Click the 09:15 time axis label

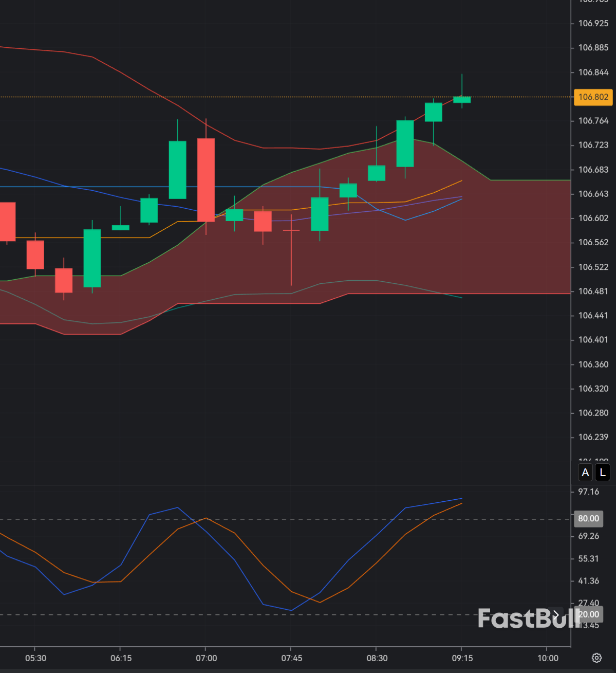463,658
